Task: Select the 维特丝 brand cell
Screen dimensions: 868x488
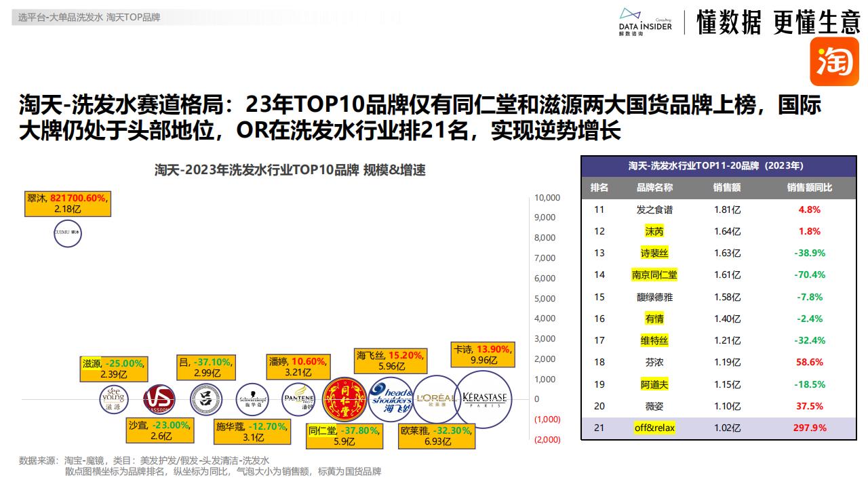Action: coord(654,340)
